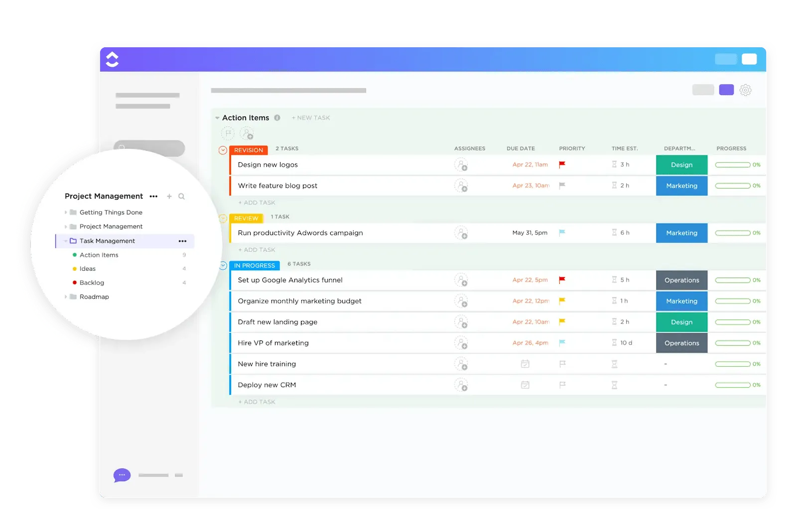
Task: Click Design department tag for Design new logos
Action: pyautogui.click(x=681, y=165)
